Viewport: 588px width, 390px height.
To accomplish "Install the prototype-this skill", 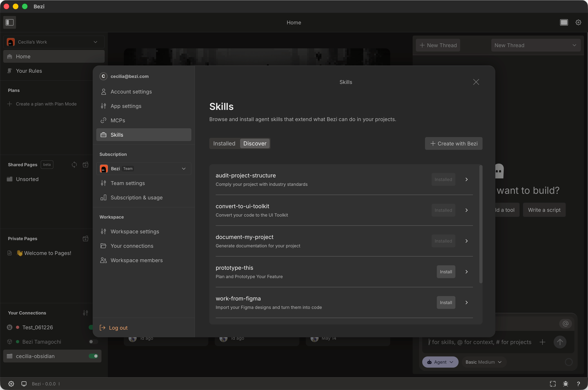I will pos(446,272).
